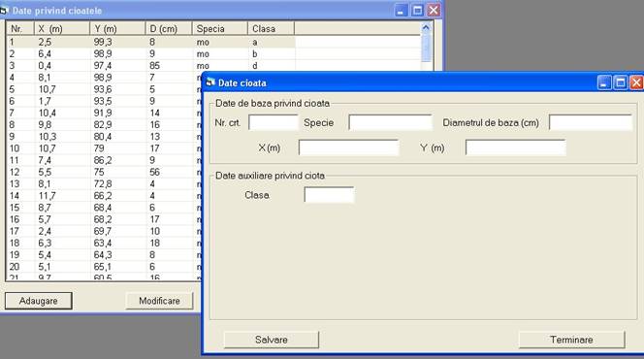644x359 pixels.
Task: Click the Y (m) input field
Action: tap(515, 147)
